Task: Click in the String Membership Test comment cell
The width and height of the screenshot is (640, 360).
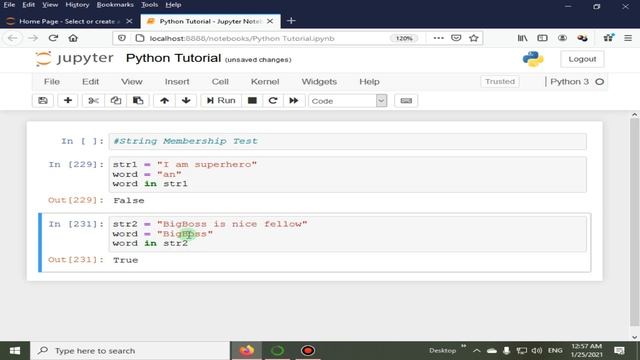Action: click(348, 141)
